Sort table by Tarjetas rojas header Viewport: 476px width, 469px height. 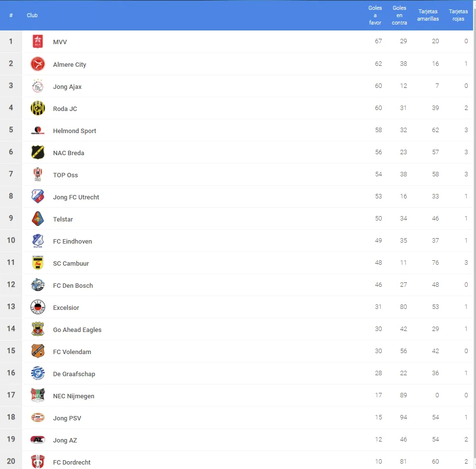coord(458,15)
